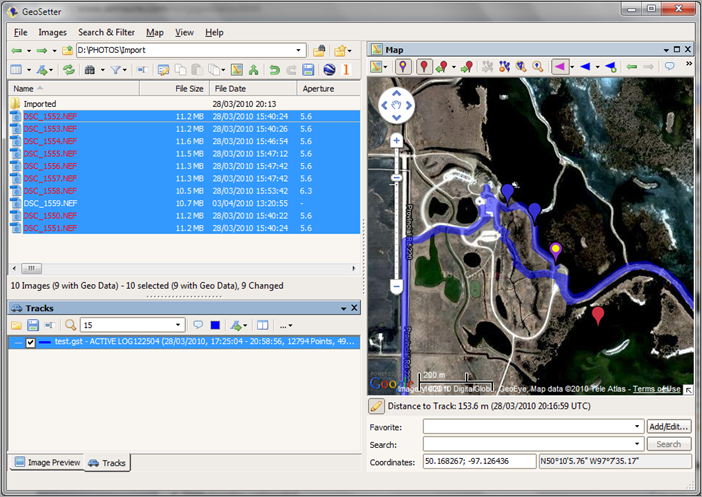Viewport: 702px width, 497px height.
Task: Open the Images menu
Action: tap(52, 32)
